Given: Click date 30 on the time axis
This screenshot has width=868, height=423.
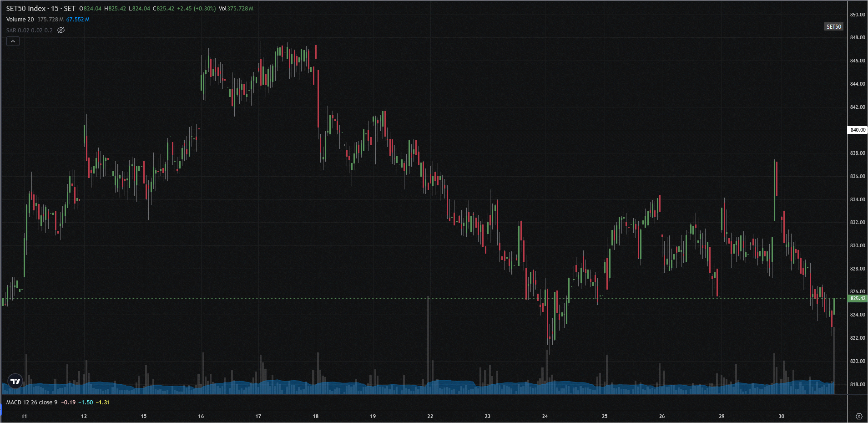Looking at the screenshot, I should point(781,416).
